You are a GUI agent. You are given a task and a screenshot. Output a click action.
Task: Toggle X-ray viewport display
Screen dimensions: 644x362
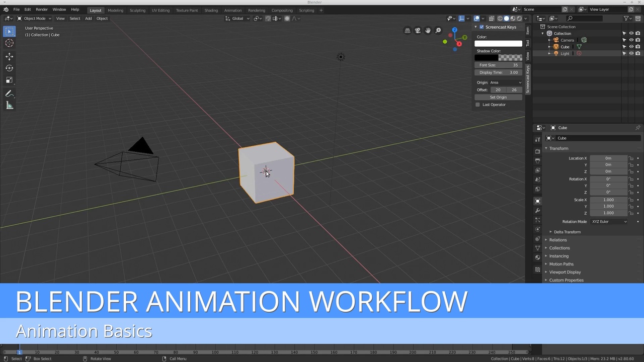click(492, 19)
